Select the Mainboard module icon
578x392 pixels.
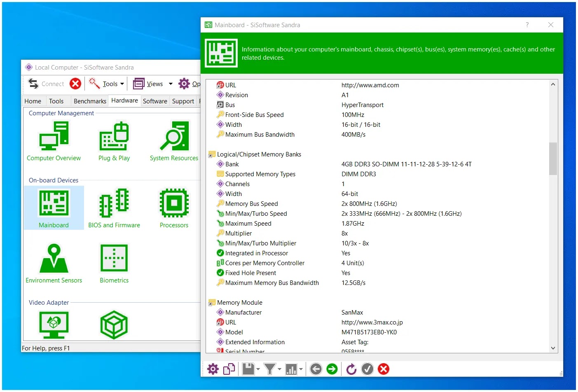(54, 208)
